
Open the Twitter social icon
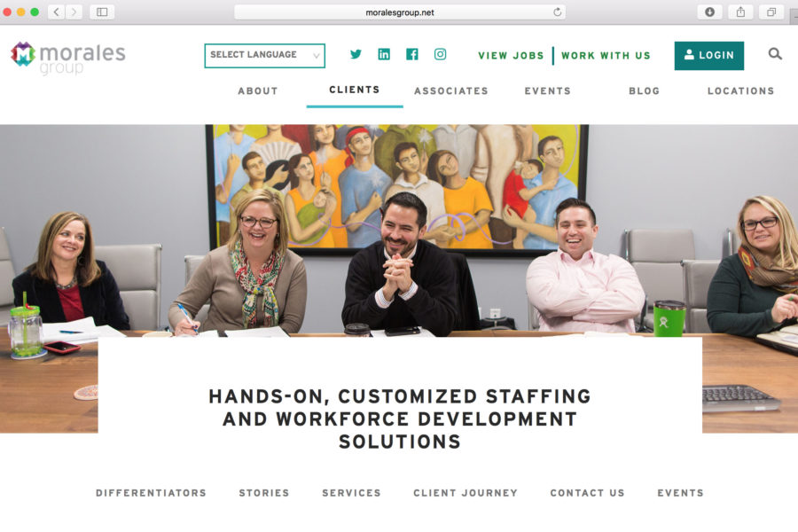point(356,54)
